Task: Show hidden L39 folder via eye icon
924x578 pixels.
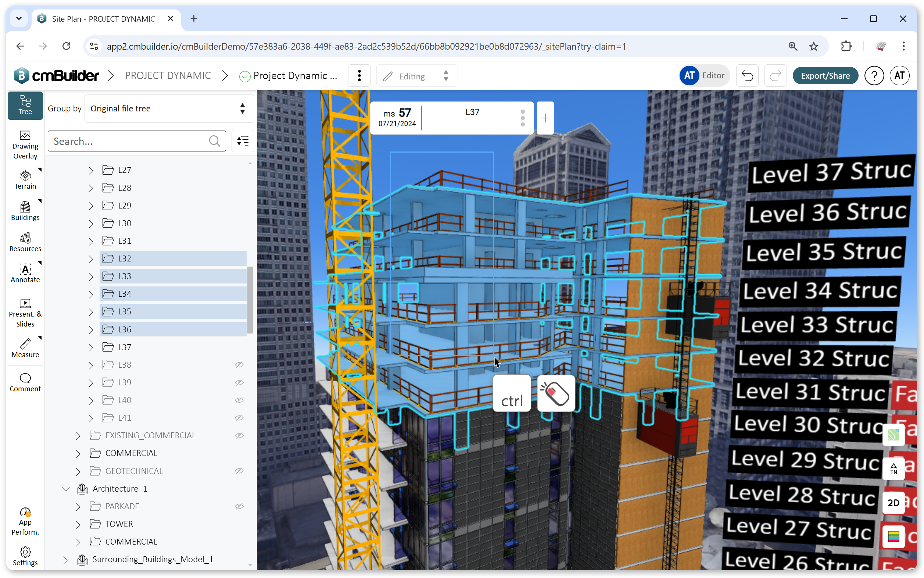Action: point(239,382)
